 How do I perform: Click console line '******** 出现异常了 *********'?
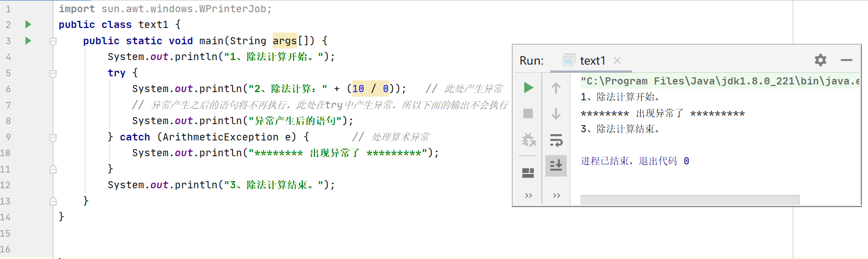[663, 113]
